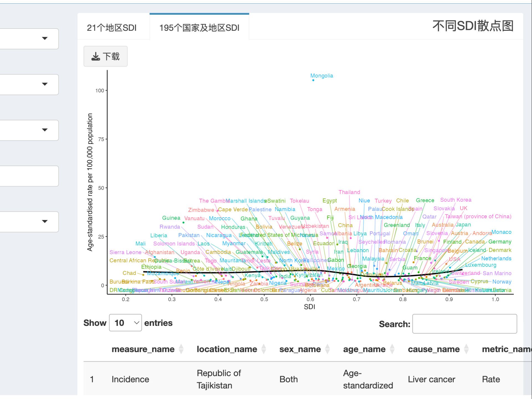This screenshot has height=399, width=532.
Task: Click the South Korea label in plot
Action: pyautogui.click(x=456, y=200)
